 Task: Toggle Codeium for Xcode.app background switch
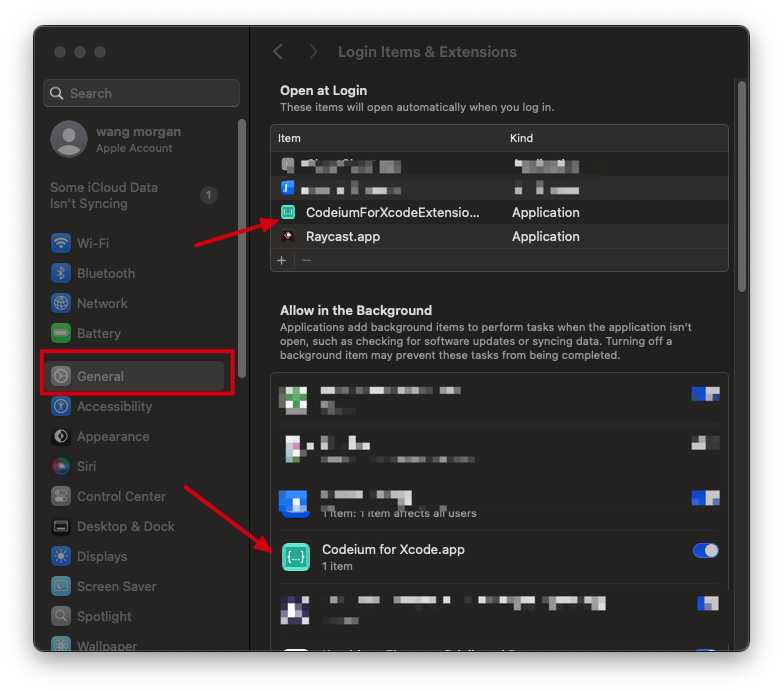click(705, 551)
